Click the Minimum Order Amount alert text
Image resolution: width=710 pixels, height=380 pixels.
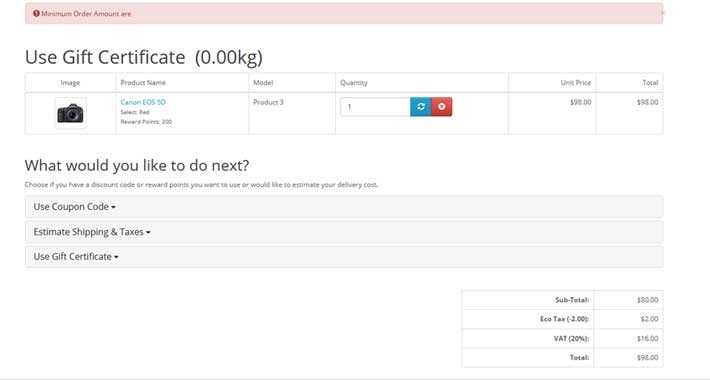pos(86,14)
